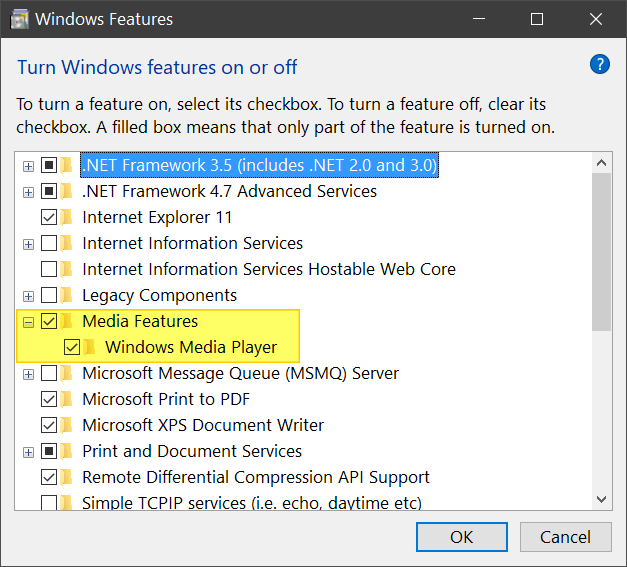The width and height of the screenshot is (627, 567).
Task: Confirm changes with the OK button
Action: 462,537
